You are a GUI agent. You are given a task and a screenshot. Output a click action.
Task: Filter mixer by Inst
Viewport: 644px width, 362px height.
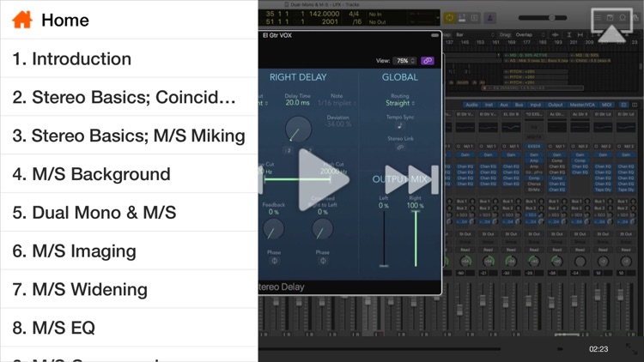(489, 105)
